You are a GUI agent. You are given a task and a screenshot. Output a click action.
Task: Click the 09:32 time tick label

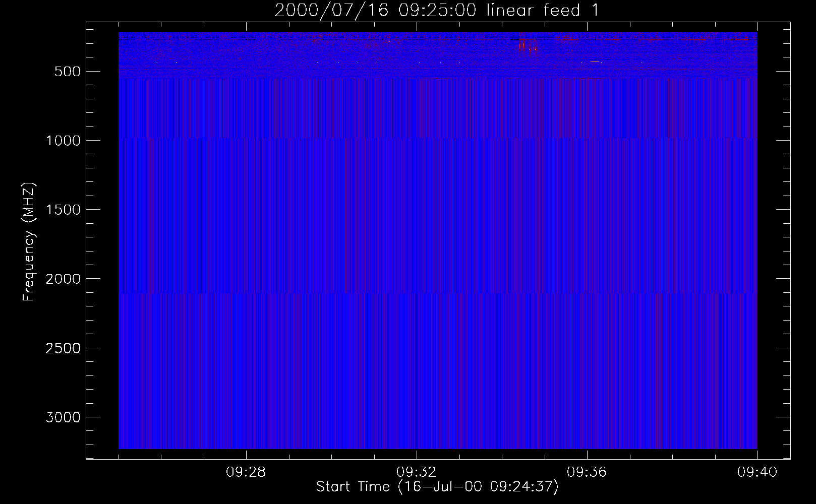(417, 472)
